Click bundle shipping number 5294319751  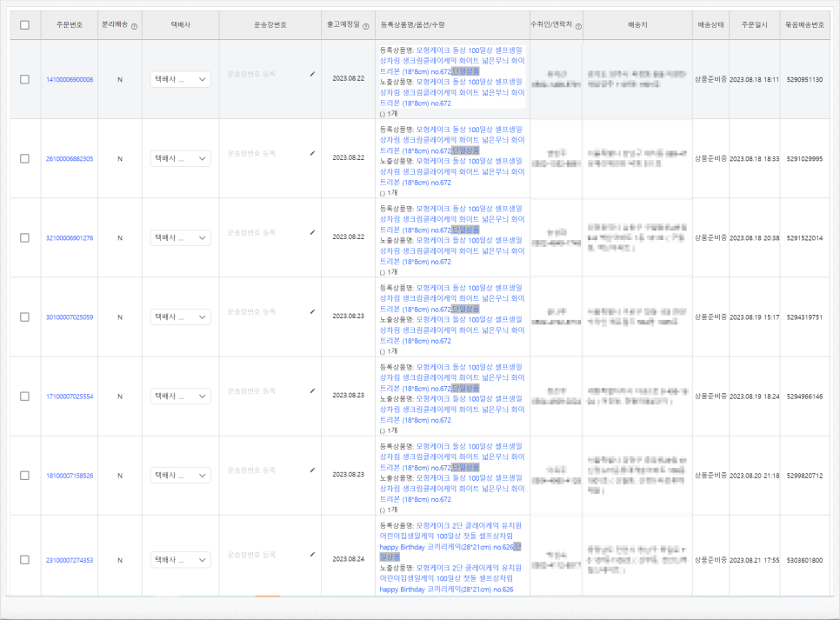pyautogui.click(x=804, y=317)
